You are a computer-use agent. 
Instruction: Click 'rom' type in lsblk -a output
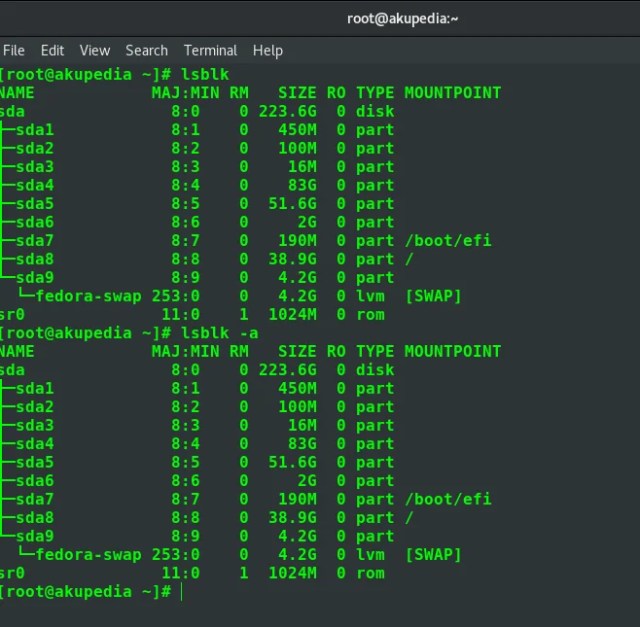click(370, 573)
